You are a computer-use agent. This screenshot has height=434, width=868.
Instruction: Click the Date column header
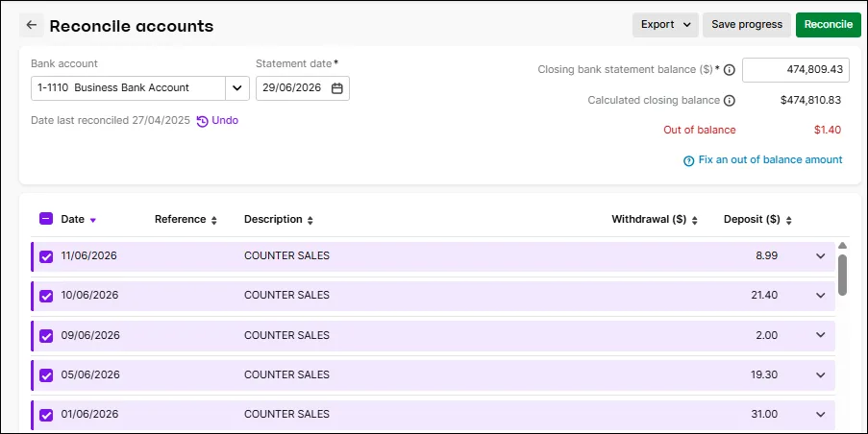point(72,220)
